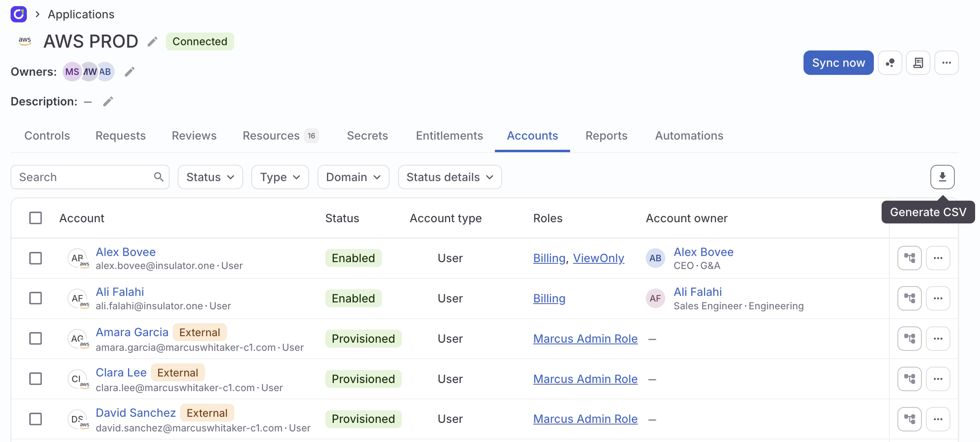Click the ConductorOne logo in the breadcrumb
The image size is (980, 442).
pos(19,14)
